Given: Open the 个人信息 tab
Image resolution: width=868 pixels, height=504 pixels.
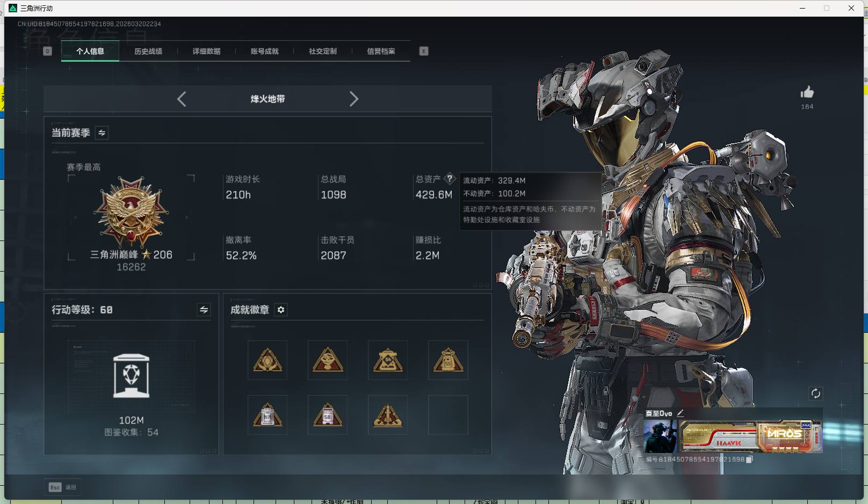Looking at the screenshot, I should pyautogui.click(x=90, y=51).
